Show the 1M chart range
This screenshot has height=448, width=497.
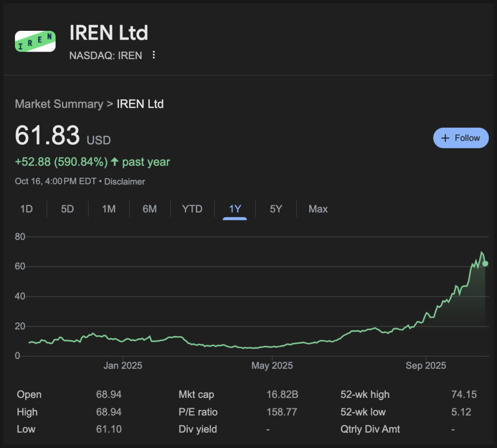point(109,209)
